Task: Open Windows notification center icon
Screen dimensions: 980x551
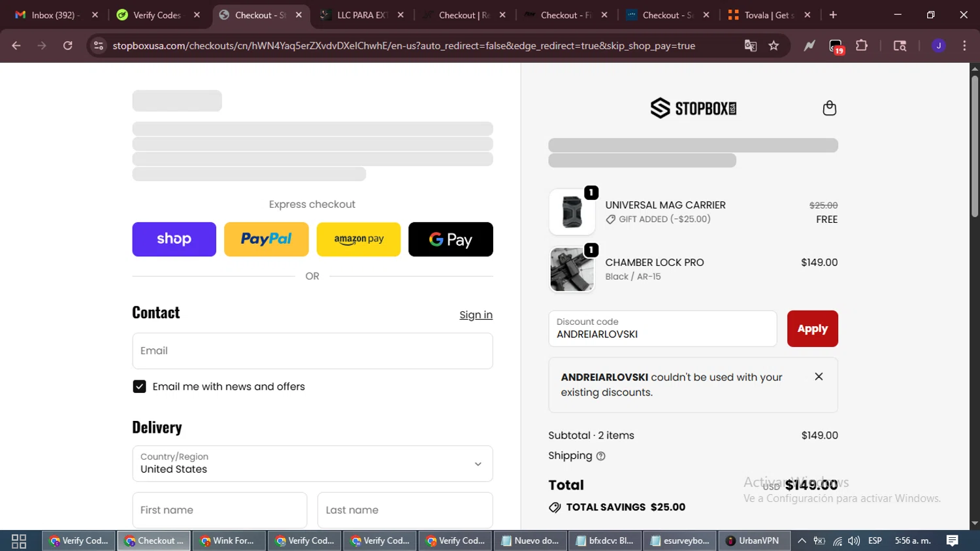Action: 952,541
